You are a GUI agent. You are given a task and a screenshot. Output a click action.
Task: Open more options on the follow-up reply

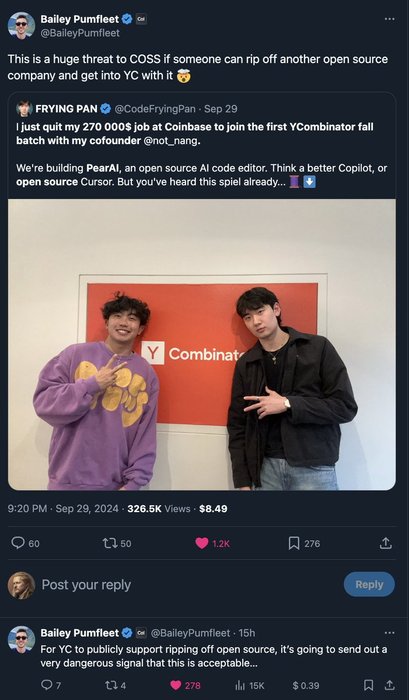click(389, 633)
